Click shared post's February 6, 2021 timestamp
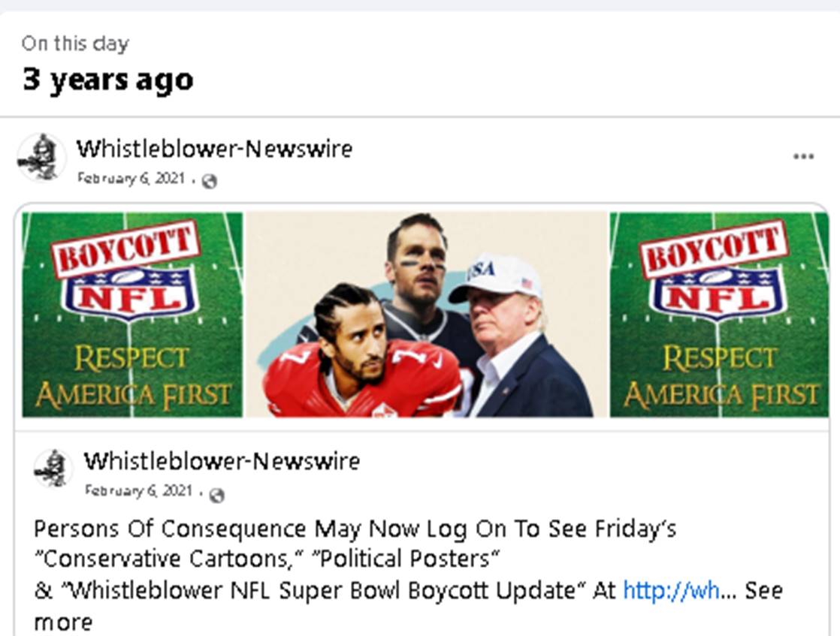This screenshot has height=636, width=840. click(138, 491)
